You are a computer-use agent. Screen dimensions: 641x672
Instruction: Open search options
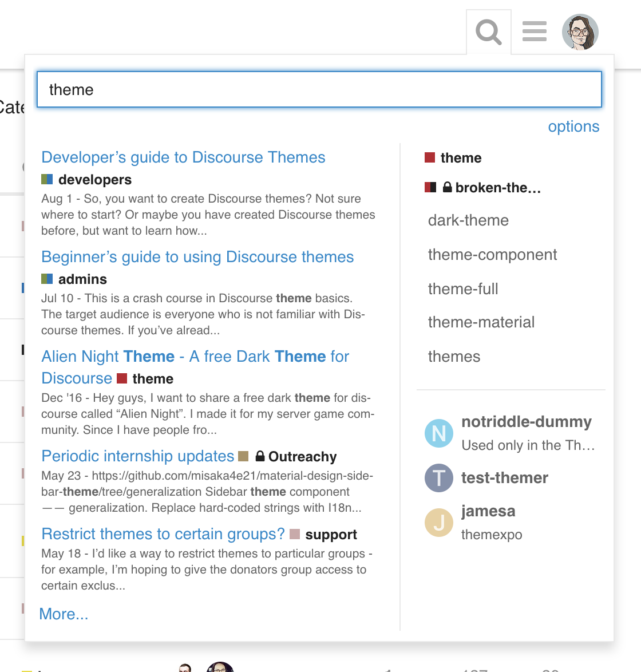tap(573, 127)
